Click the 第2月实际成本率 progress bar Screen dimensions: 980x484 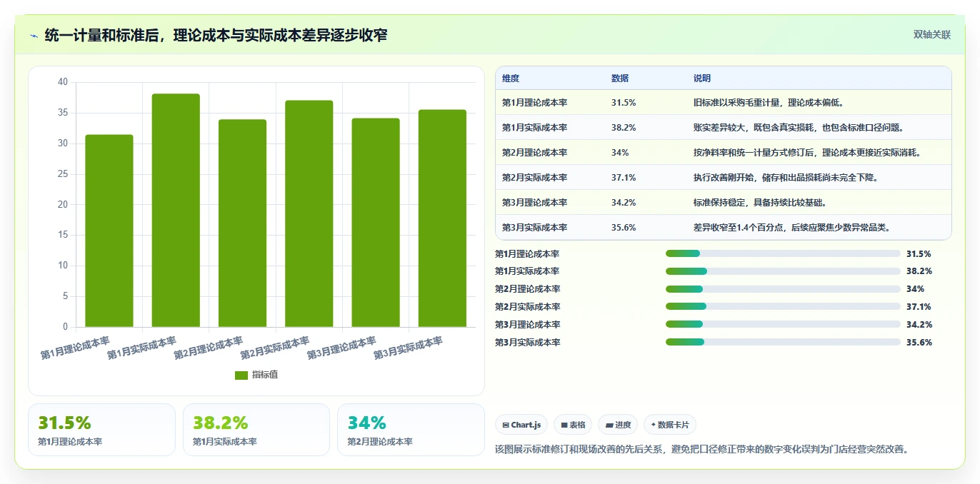[783, 307]
